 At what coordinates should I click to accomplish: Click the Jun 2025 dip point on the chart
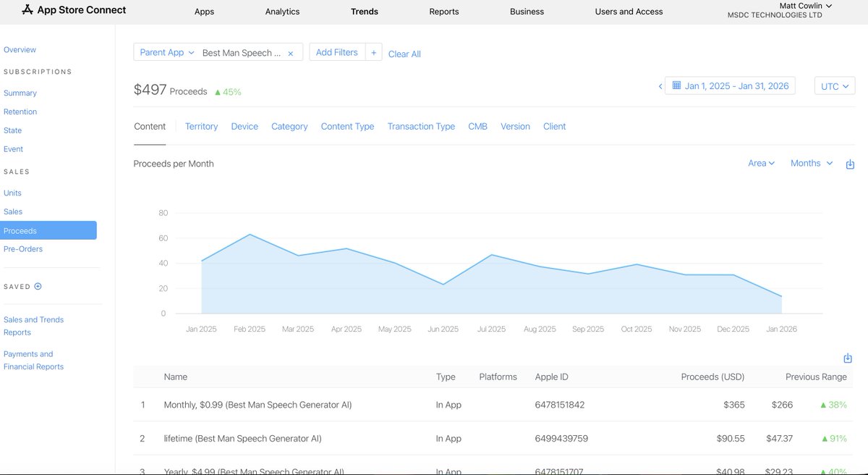click(443, 284)
